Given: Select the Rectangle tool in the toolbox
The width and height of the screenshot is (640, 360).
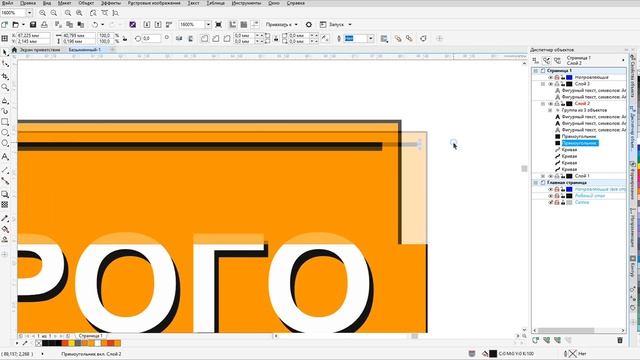Looking at the screenshot, I should (x=5, y=122).
